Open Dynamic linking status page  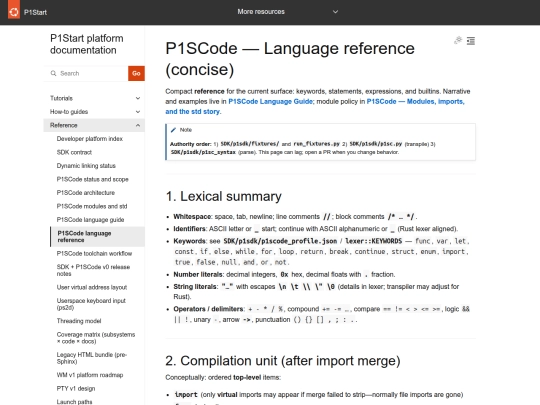pyautogui.click(x=86, y=166)
